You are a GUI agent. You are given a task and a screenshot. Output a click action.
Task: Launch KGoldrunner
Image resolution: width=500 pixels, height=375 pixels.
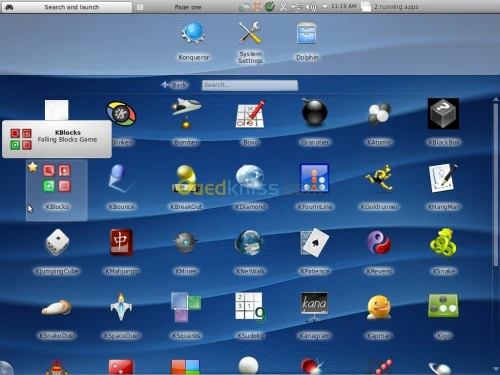[x=379, y=187]
